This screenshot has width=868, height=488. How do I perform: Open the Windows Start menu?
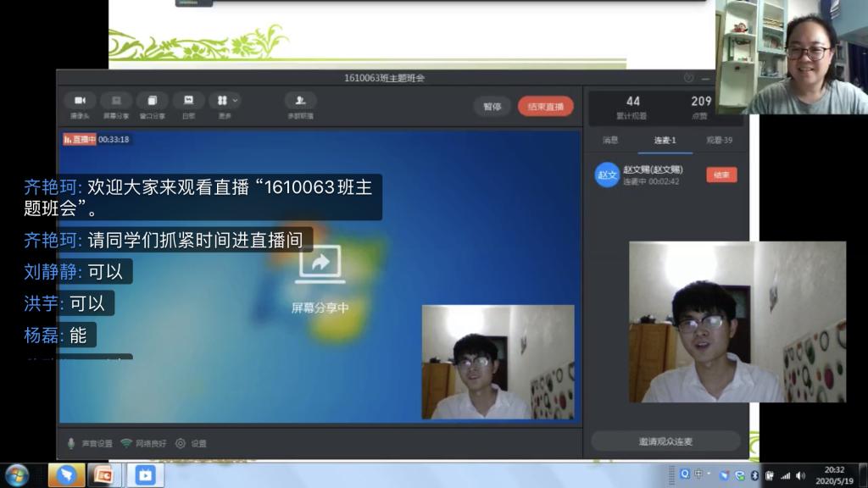pos(16,475)
